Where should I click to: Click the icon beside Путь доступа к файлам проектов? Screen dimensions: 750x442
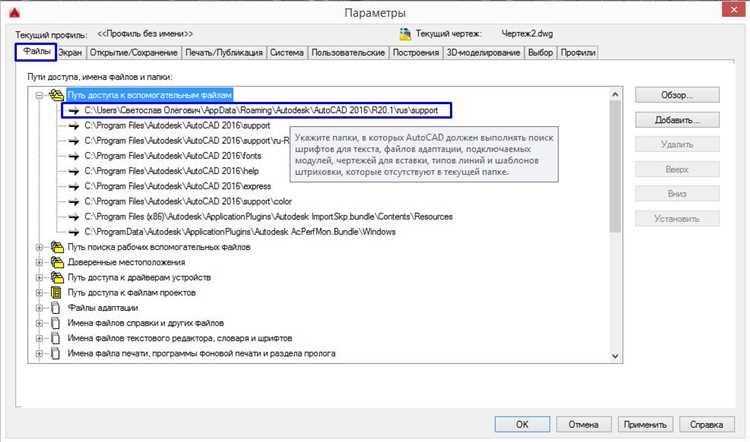(56, 292)
